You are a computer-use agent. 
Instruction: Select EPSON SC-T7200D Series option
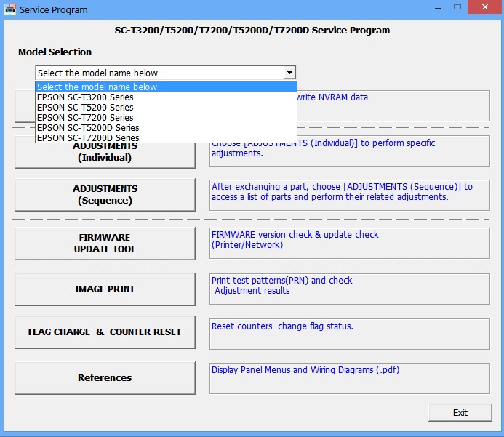coord(166,138)
